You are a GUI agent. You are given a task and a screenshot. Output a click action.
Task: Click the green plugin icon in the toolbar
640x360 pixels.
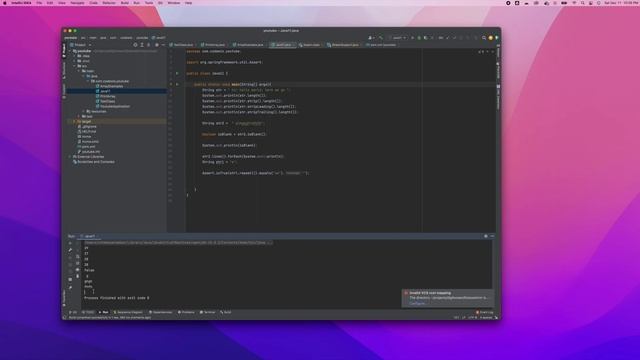497,38
